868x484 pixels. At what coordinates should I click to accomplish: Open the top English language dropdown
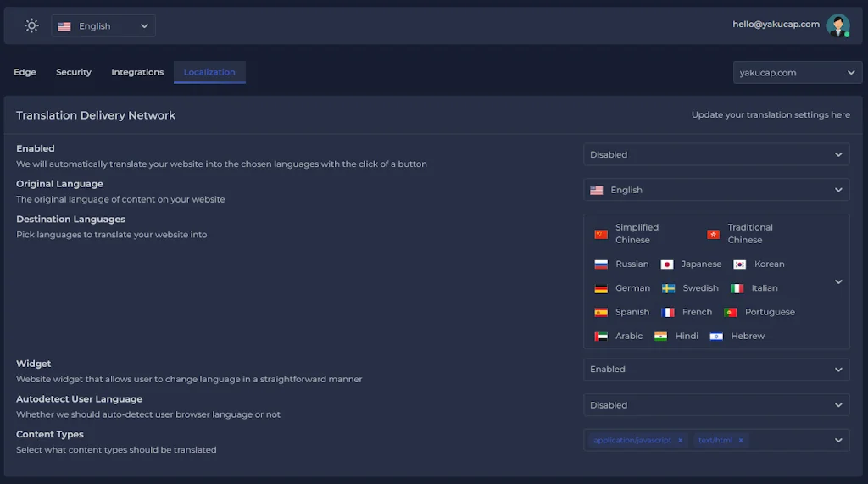coord(103,26)
